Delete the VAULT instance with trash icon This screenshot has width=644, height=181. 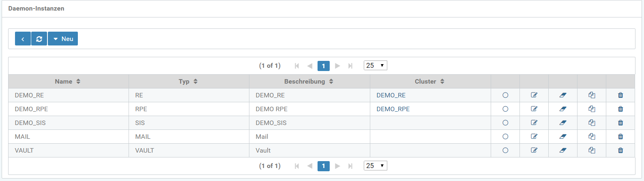[620, 151]
